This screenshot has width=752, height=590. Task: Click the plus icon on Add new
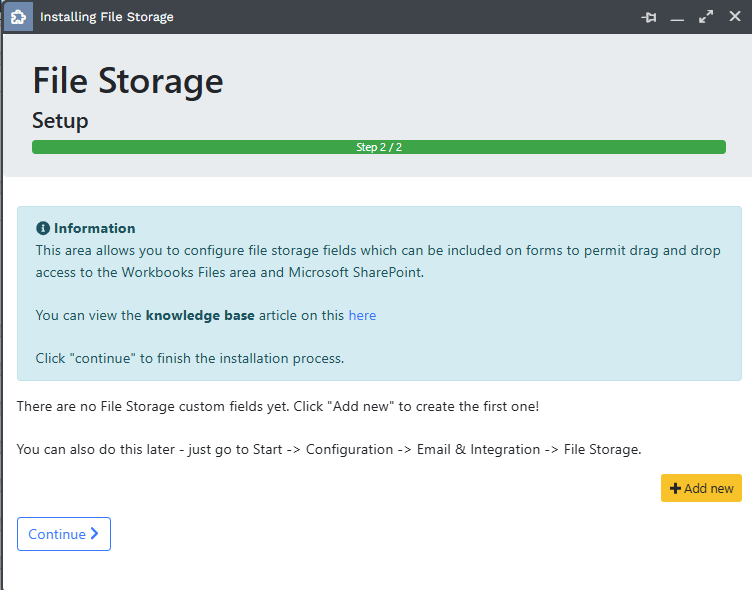click(x=675, y=488)
